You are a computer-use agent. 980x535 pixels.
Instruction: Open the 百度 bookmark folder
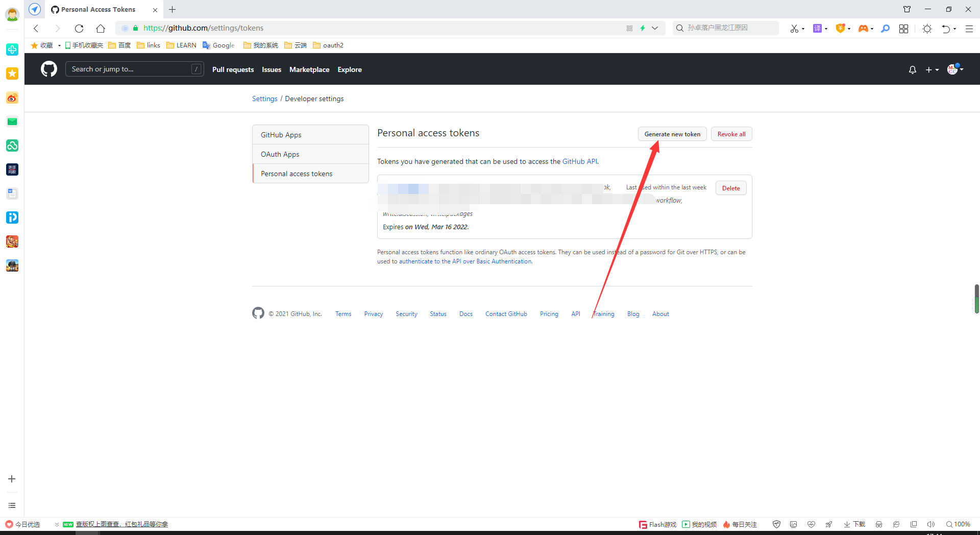(119, 45)
